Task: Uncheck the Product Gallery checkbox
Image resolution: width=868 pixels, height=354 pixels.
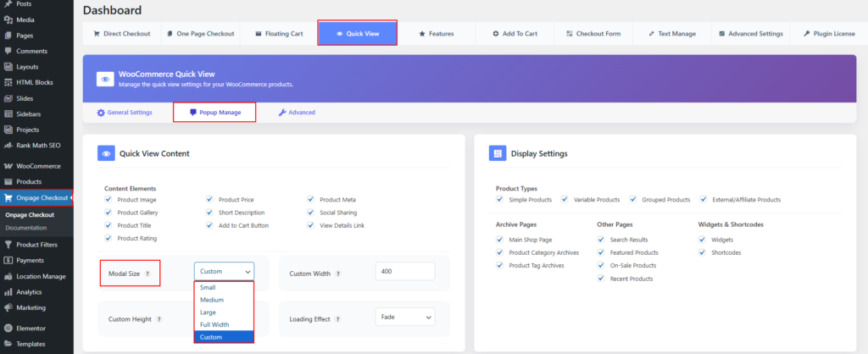Action: tap(108, 213)
